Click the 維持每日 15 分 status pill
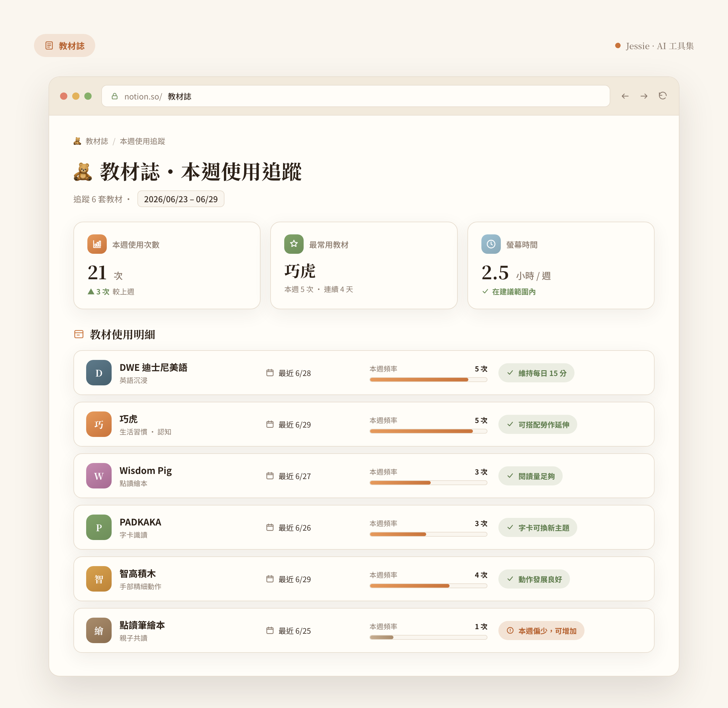Viewport: 728px width, 708px height. click(536, 373)
